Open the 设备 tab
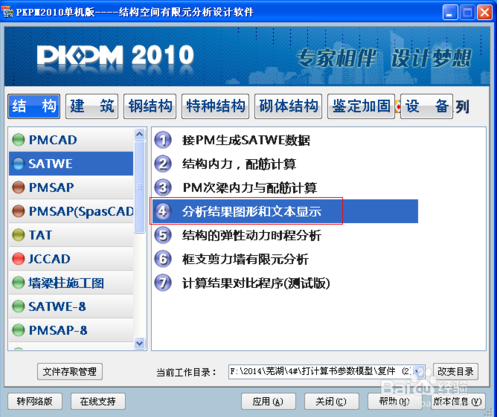This screenshot has height=417, width=499. click(427, 106)
